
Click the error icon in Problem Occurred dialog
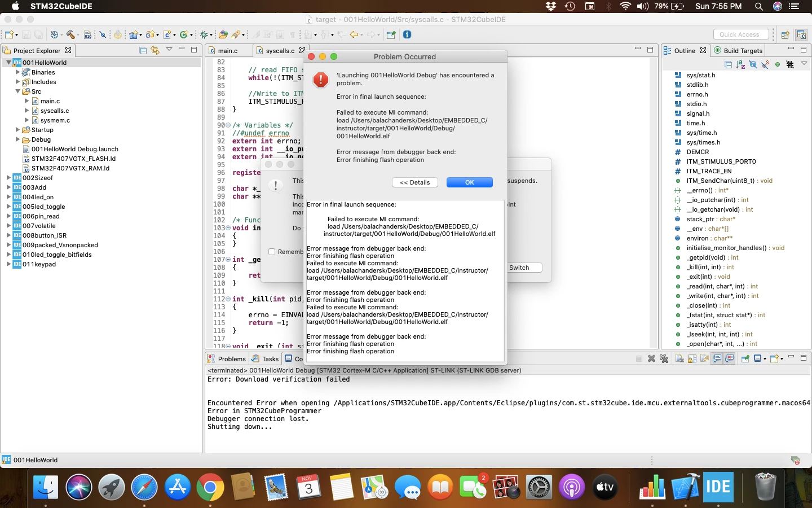[321, 80]
